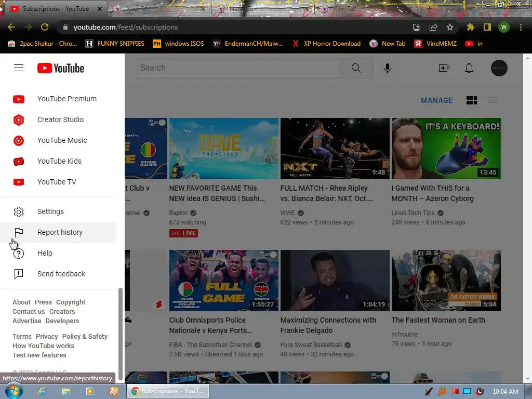Image resolution: width=532 pixels, height=399 pixels.
Task: Open Chrome three-dot menu
Action: point(521,27)
